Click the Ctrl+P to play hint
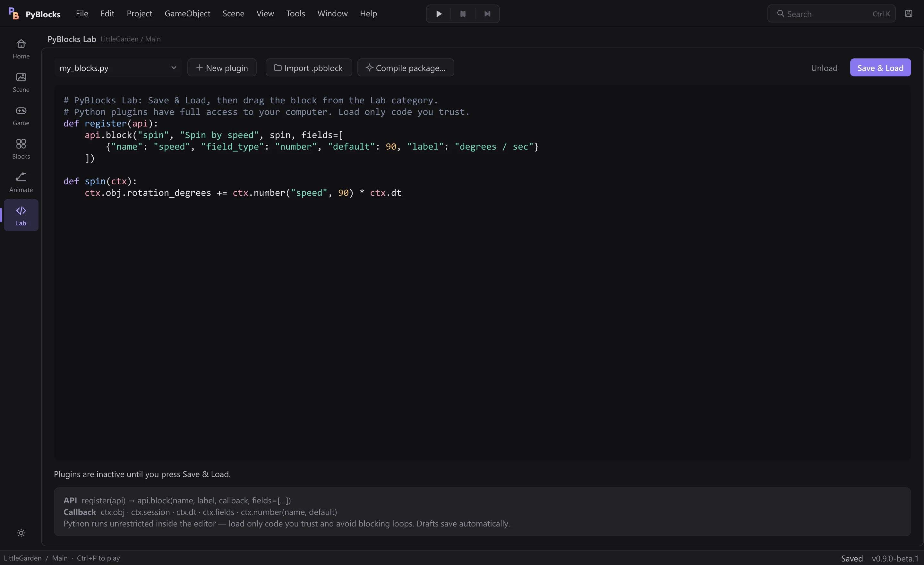The height and width of the screenshot is (565, 924). tap(98, 558)
